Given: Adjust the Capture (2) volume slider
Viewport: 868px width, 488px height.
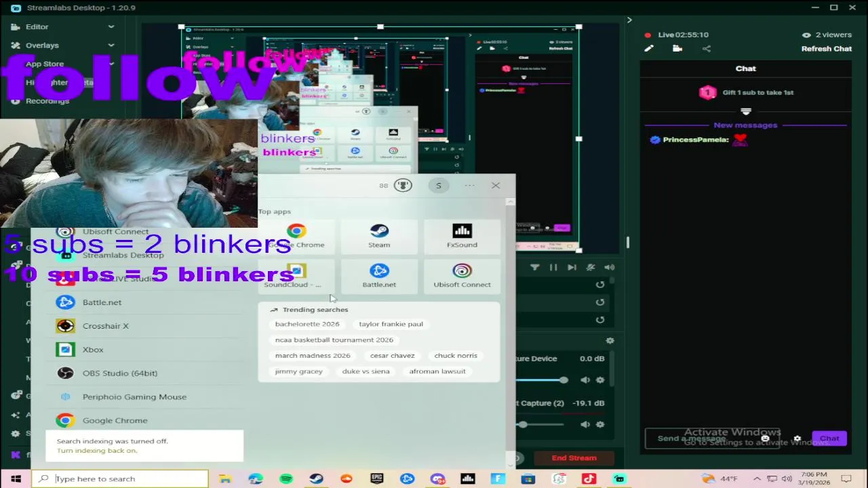Looking at the screenshot, I should (540, 424).
